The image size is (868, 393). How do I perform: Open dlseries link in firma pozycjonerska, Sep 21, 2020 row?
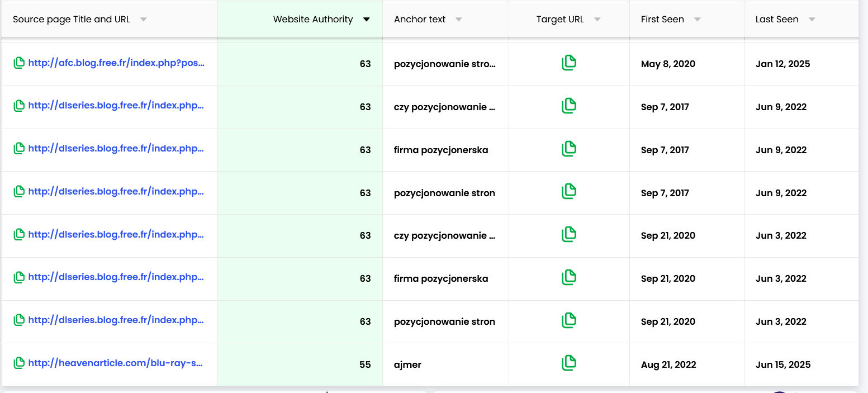coord(116,277)
